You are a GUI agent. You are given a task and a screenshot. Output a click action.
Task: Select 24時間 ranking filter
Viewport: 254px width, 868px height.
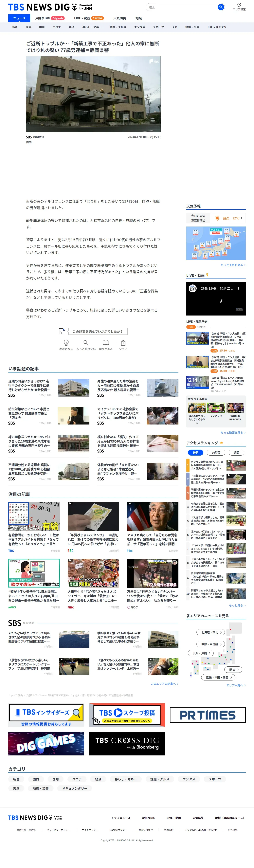(216, 453)
